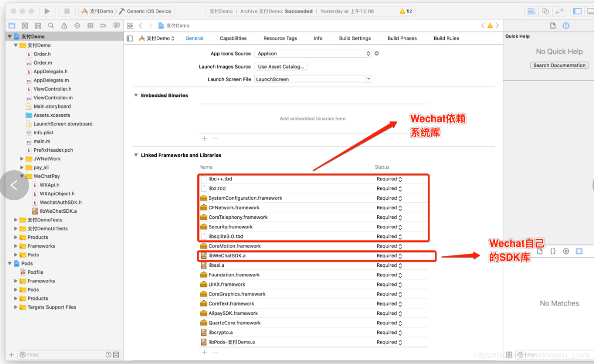Click the App Icons Source arrow button
This screenshot has height=364, width=594.
(377, 54)
